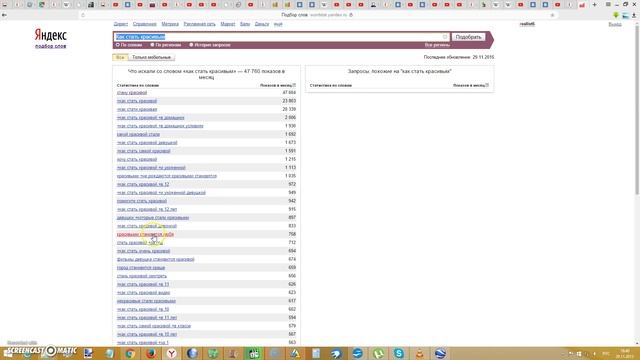
Task: Open the browser hamburger menu
Action: 608,4
